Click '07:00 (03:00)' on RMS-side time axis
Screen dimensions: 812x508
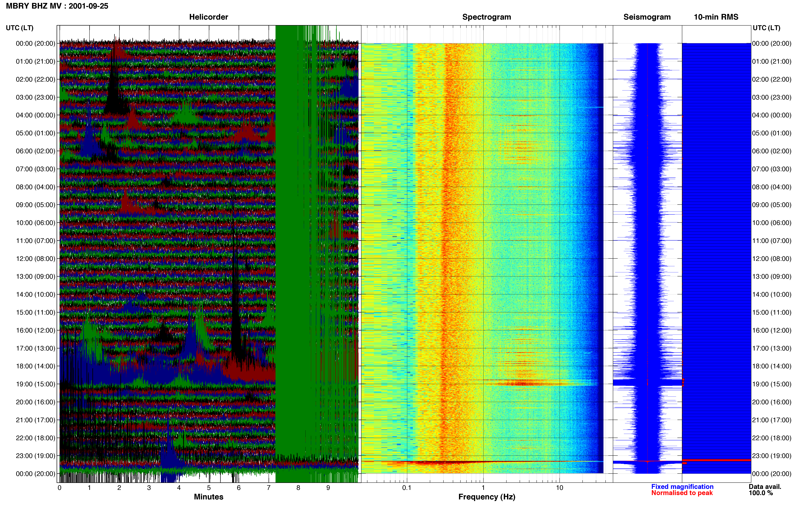772,169
